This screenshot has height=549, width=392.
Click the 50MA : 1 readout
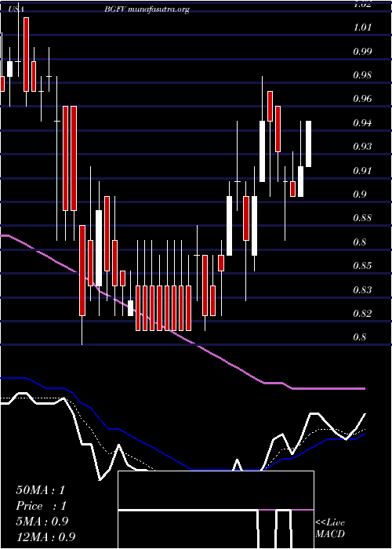coord(41,490)
